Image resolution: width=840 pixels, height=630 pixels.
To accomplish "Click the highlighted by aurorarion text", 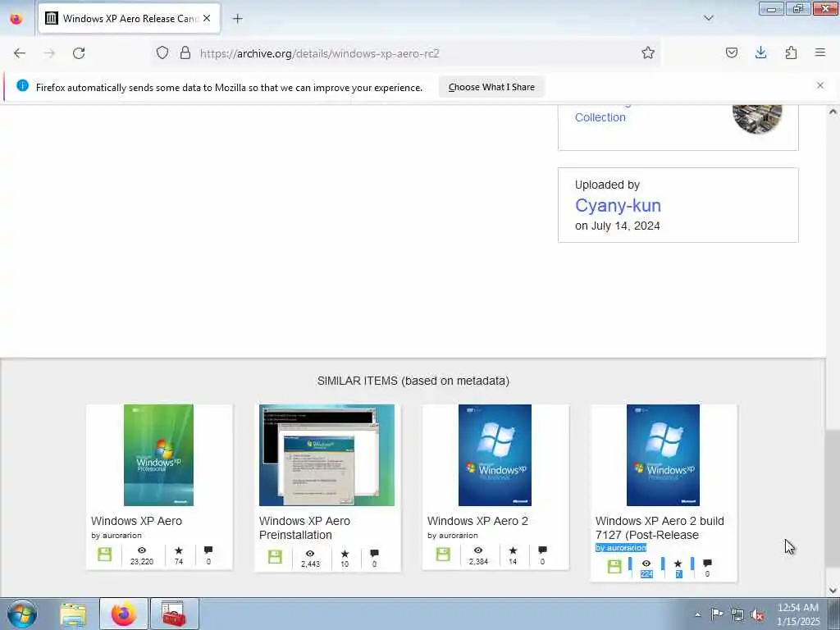I will point(621,547).
